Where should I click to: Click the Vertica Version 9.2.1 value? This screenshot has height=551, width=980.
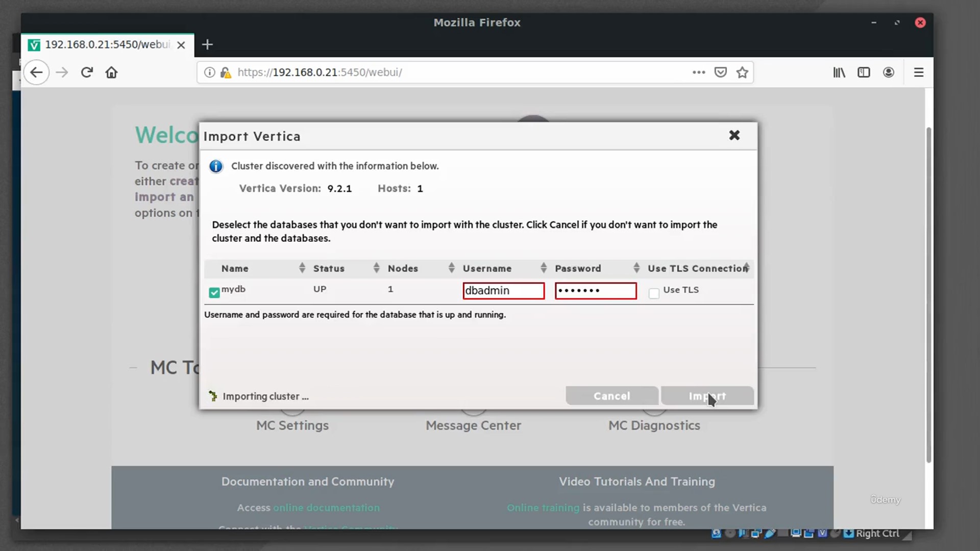pos(339,189)
